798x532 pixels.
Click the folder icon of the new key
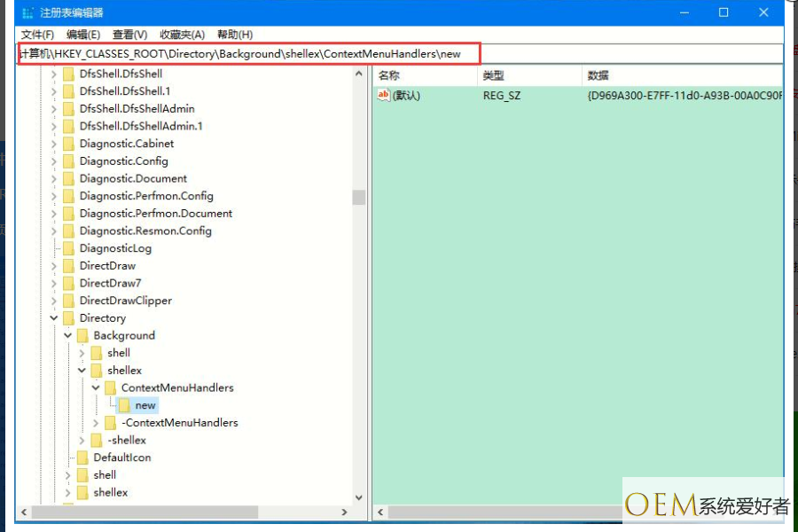click(x=123, y=405)
